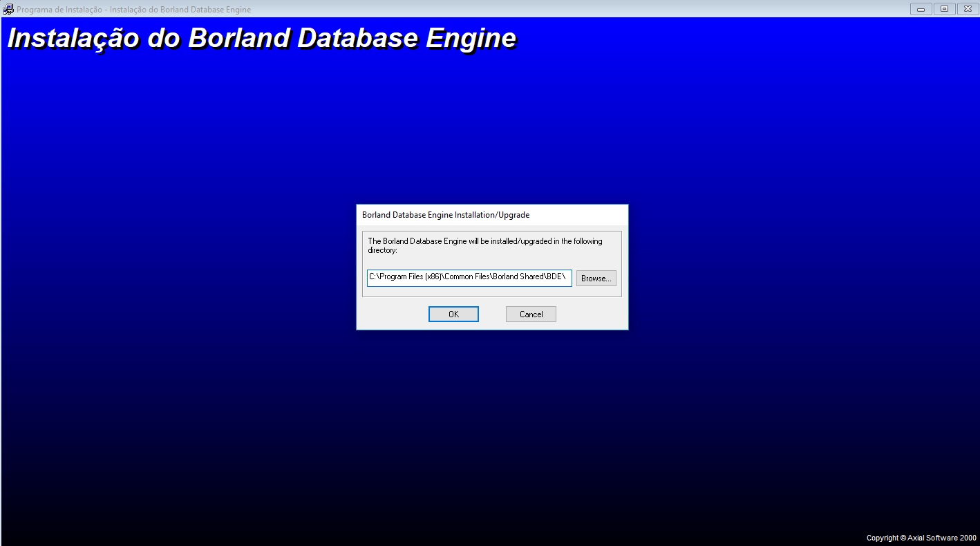Viewport: 980px width, 546px height.
Task: Close the Programa de Instalação window
Action: 968,9
